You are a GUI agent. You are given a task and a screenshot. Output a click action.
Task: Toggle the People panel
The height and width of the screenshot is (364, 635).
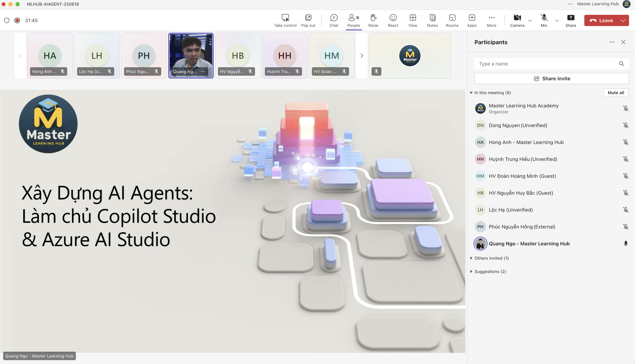[353, 20]
